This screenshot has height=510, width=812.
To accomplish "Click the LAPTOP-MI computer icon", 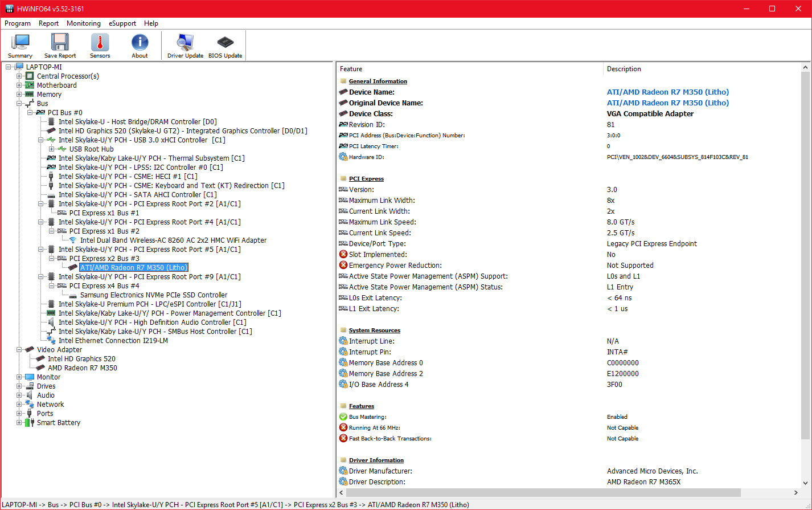I will [x=19, y=67].
